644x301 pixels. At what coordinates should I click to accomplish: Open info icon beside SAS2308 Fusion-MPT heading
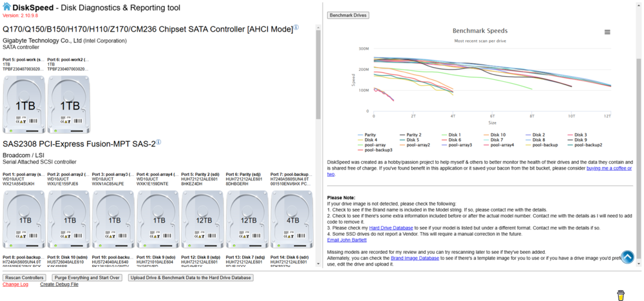click(x=158, y=142)
